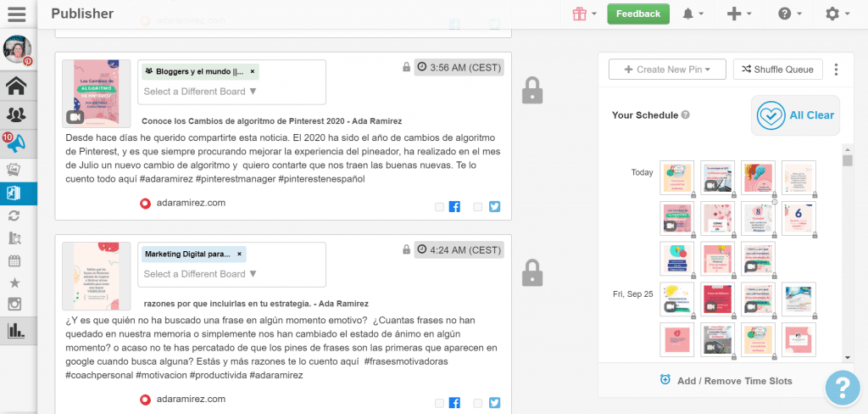Click Twitter icon on the algoritmo pin
This screenshot has width=868, height=414.
coord(494,207)
